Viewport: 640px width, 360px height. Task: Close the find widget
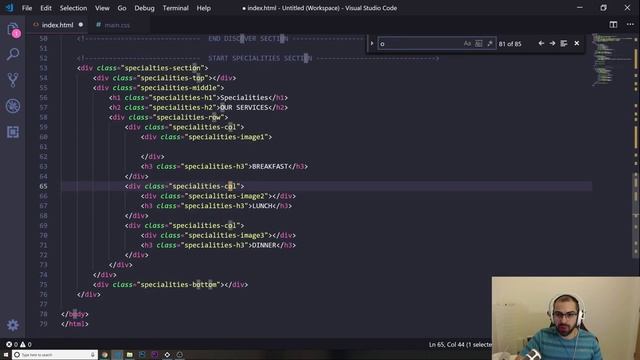[x=576, y=43]
